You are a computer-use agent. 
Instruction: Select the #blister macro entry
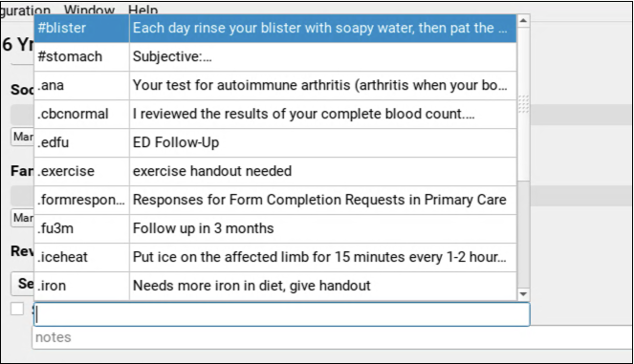[x=275, y=29]
